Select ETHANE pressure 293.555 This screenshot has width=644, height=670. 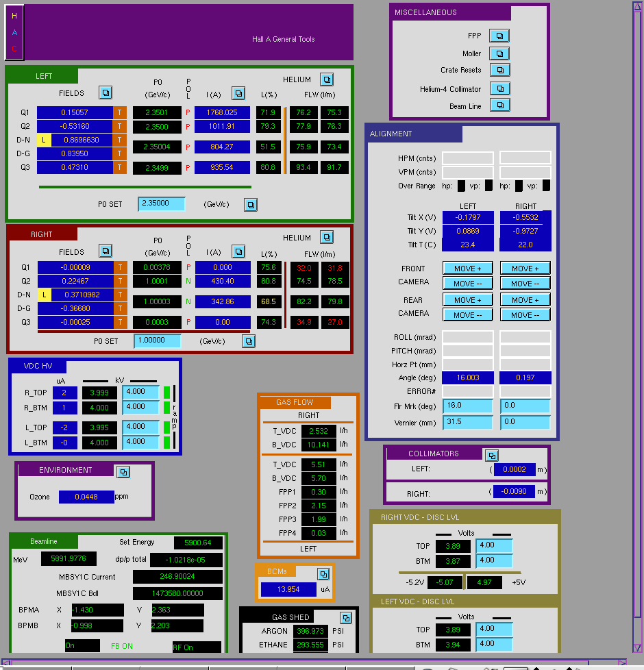tap(310, 645)
